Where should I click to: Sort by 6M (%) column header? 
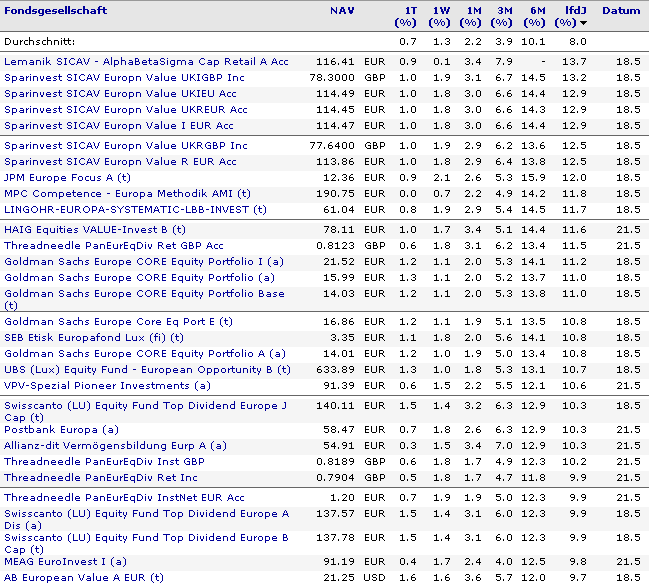pyautogui.click(x=534, y=17)
